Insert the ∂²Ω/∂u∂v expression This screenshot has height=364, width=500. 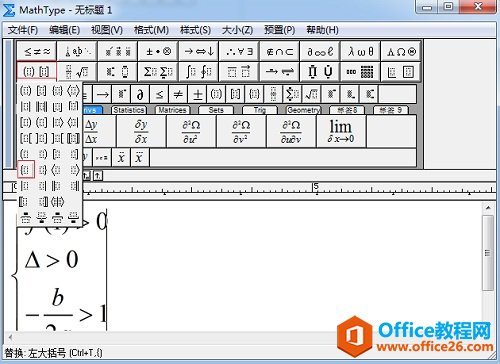(x=291, y=131)
